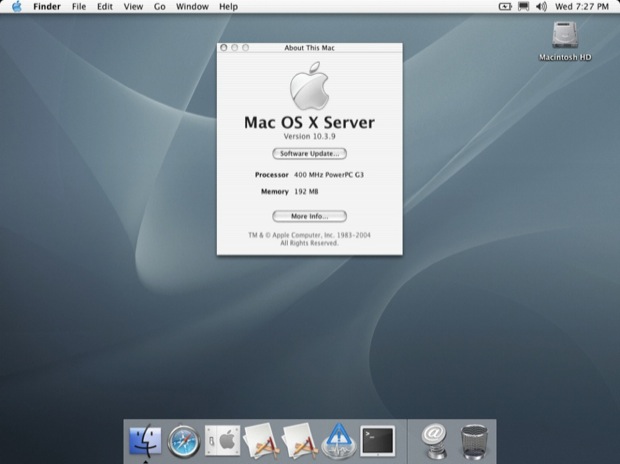Click the Apple logo in About This Mac
The height and width of the screenshot is (464, 620).
[309, 85]
